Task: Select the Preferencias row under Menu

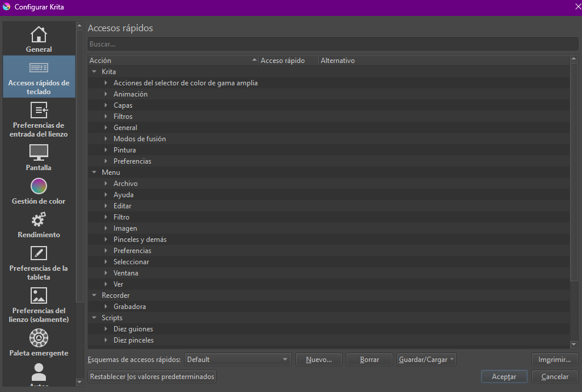Action: coord(329,251)
